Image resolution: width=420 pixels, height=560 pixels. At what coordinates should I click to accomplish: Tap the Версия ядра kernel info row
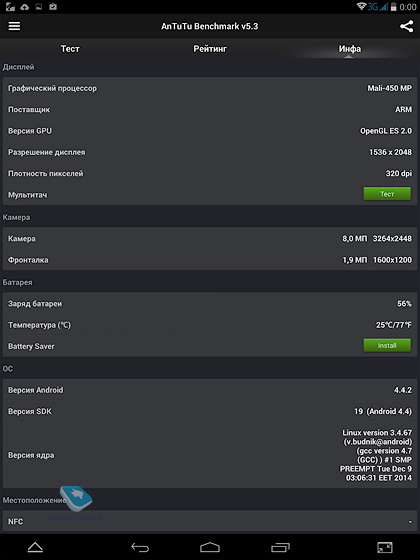click(210, 455)
